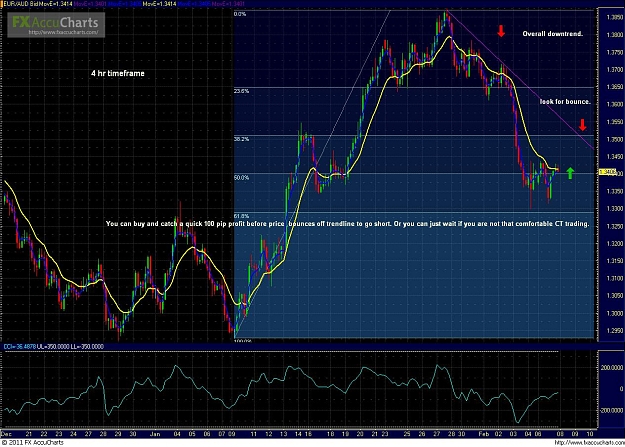Screen dimensions: 625x447
Task: Click the 'Jan' month label on the time axis
Action: (155, 434)
